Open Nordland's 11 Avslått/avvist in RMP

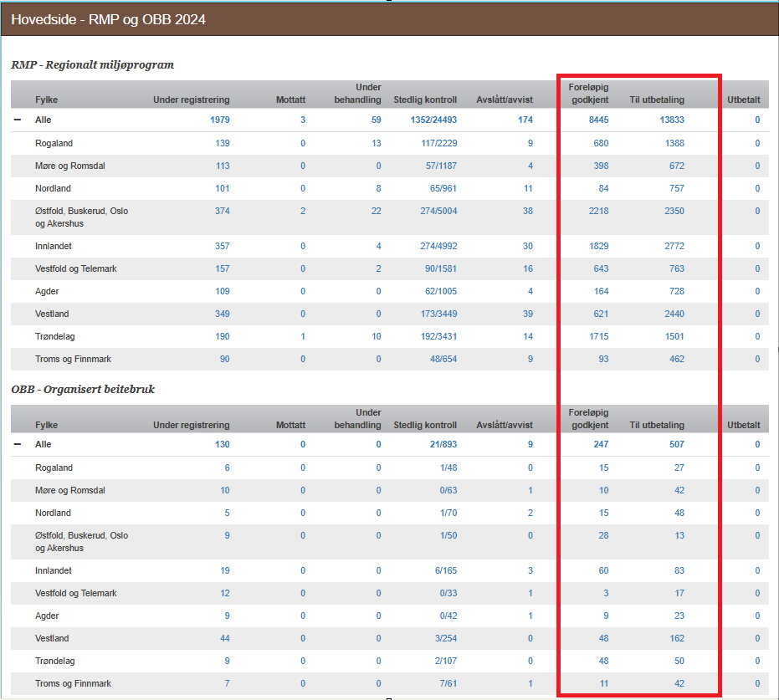(527, 189)
